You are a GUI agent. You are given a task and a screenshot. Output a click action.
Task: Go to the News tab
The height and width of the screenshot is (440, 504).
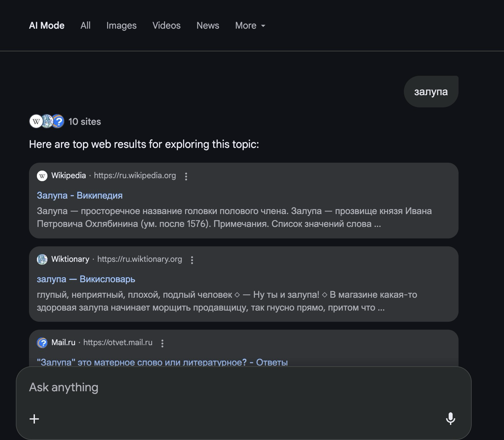tap(208, 26)
